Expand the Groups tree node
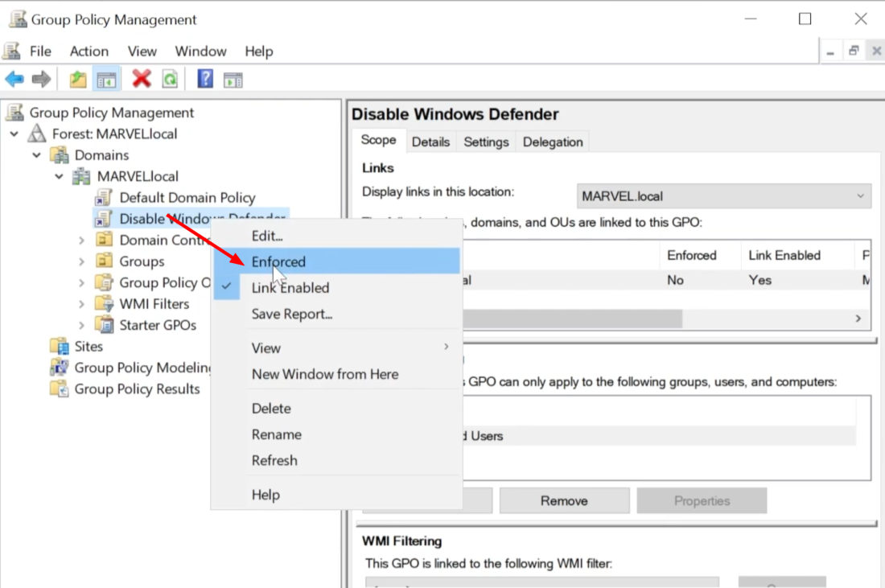885x588 pixels. tap(81, 261)
